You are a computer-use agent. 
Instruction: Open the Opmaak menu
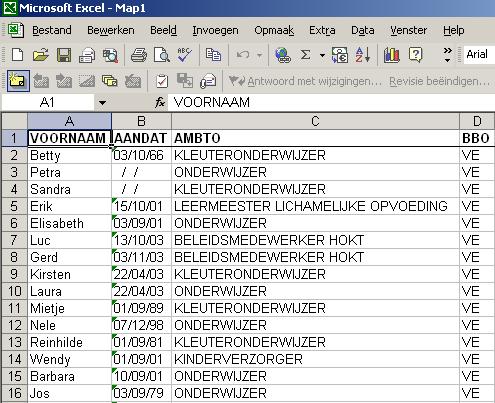tap(274, 30)
